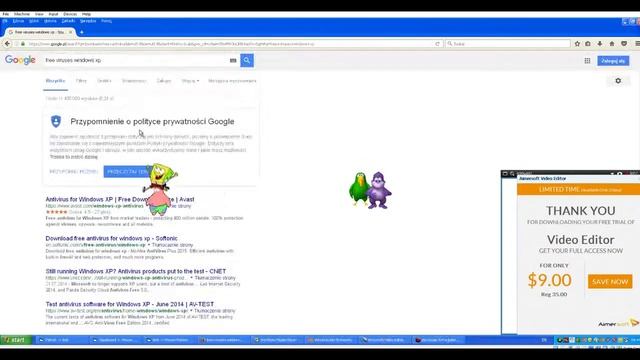The height and width of the screenshot is (360, 640).
Task: Click SAVE NOW in the Video Editor popup
Action: pyautogui.click(x=610, y=282)
